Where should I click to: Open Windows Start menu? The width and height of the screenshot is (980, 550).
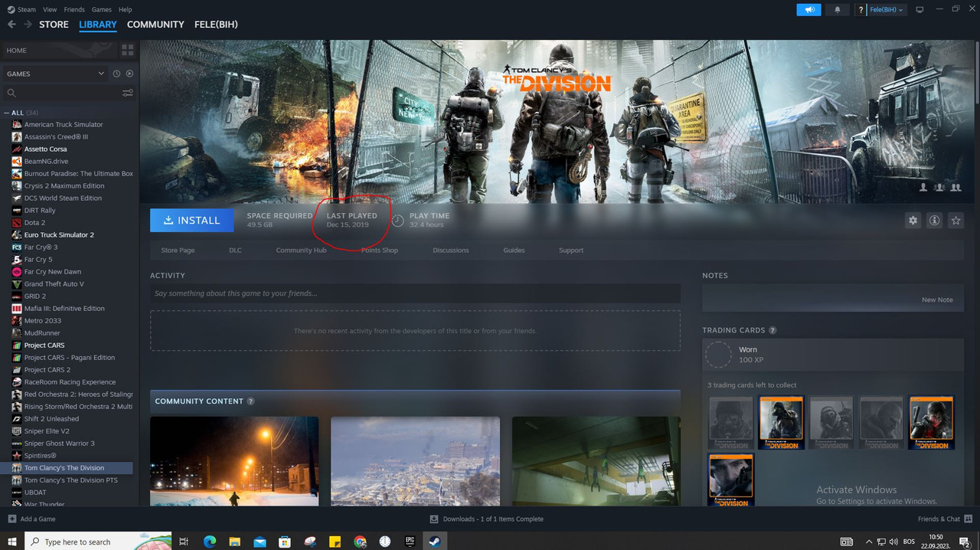(x=11, y=541)
